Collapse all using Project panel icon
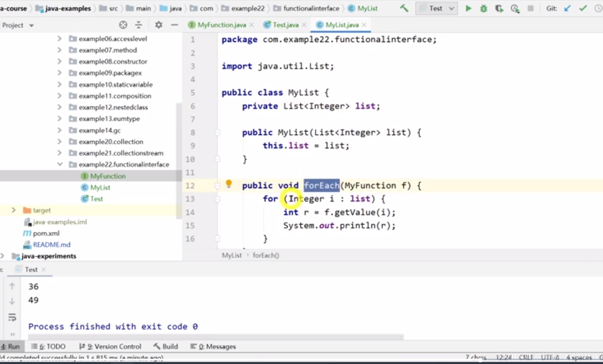This screenshot has width=603, height=364. [x=139, y=25]
